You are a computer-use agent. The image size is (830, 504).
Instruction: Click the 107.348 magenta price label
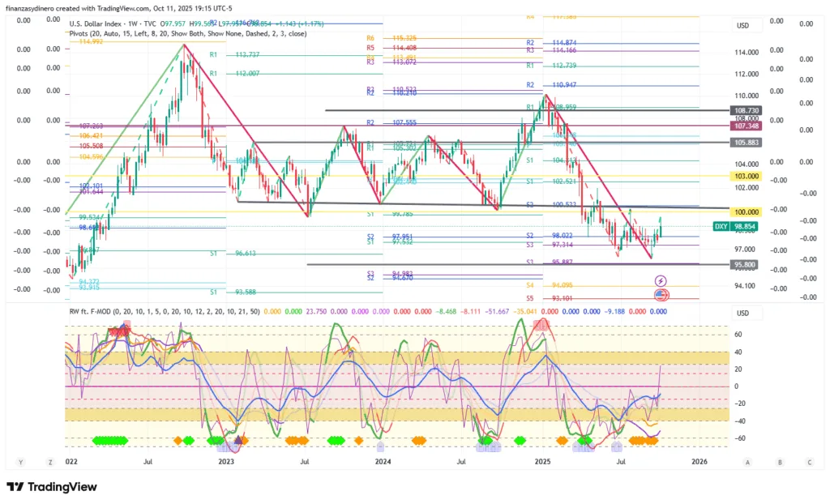click(x=745, y=126)
